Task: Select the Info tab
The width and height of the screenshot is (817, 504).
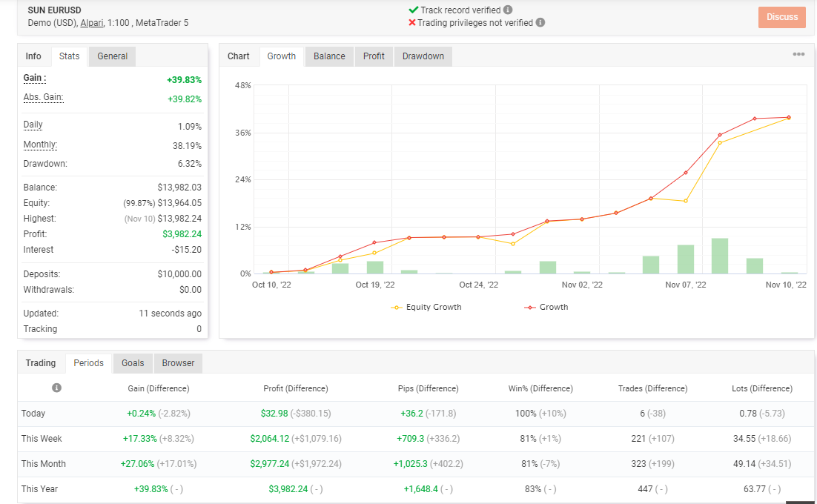Action: 33,56
